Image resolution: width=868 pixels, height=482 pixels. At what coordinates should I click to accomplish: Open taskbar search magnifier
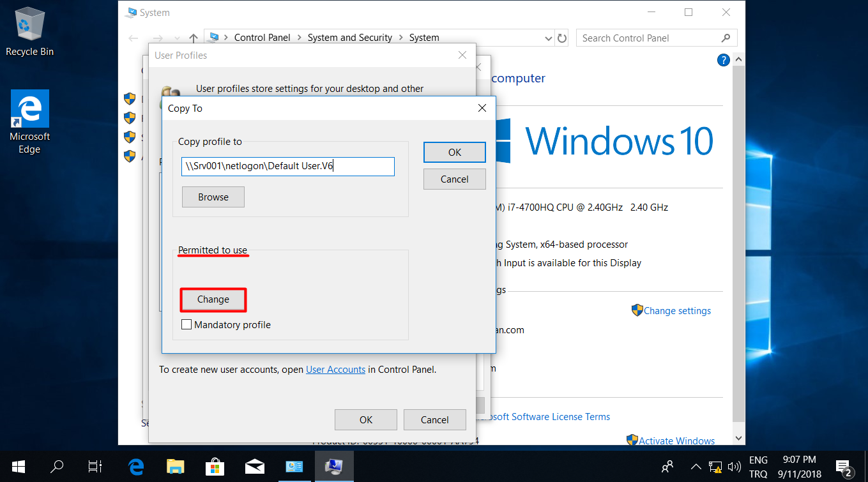(57, 467)
